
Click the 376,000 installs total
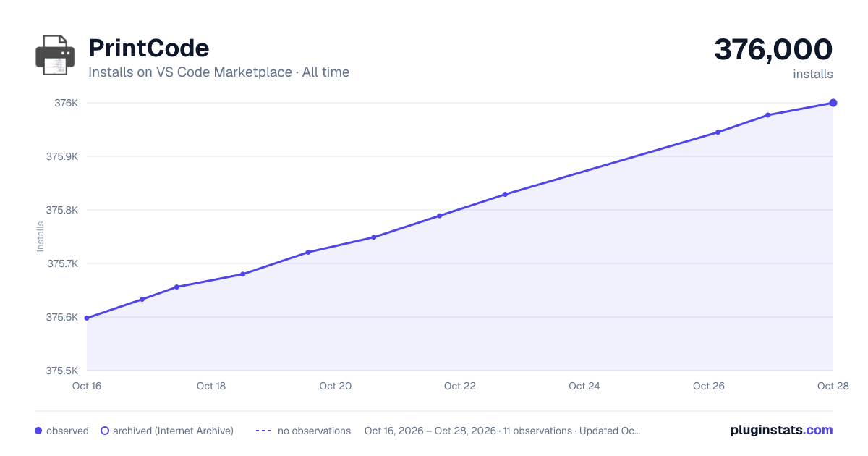[773, 49]
